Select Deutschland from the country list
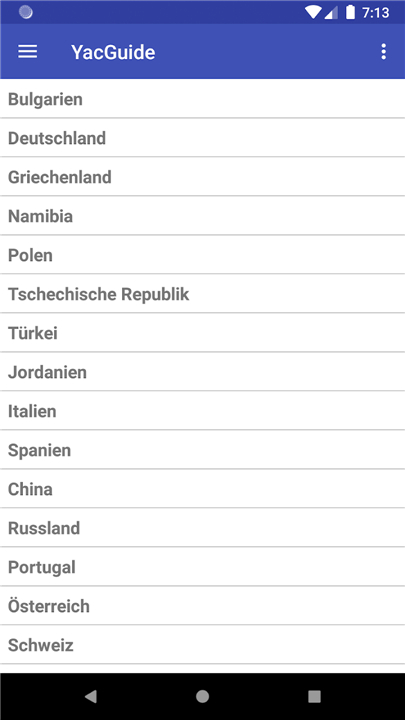This screenshot has height=720, width=405. click(x=202, y=138)
